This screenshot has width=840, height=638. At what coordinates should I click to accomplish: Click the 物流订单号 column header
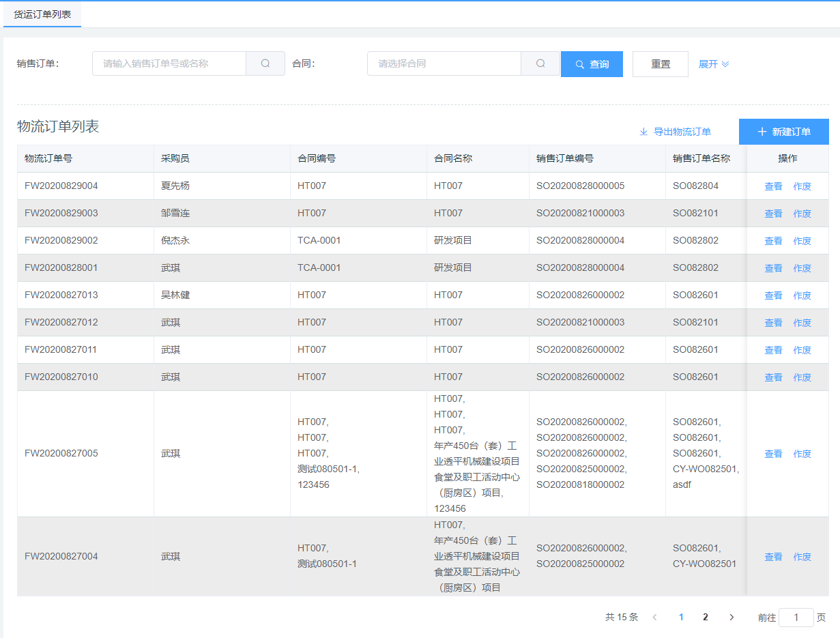(x=48, y=158)
